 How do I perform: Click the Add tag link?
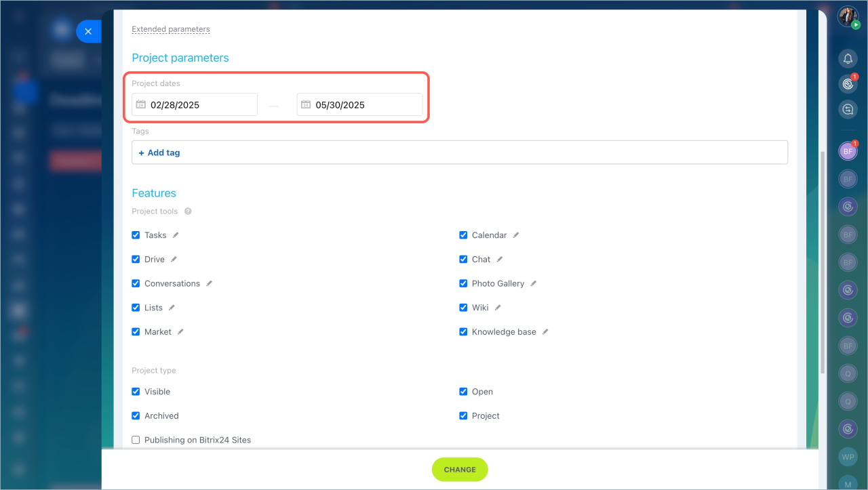tap(159, 153)
